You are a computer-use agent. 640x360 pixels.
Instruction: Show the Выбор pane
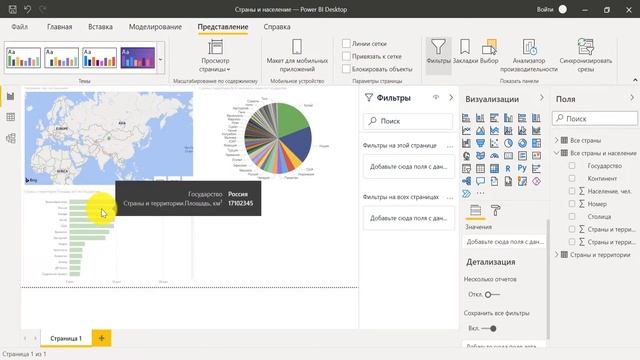pyautogui.click(x=489, y=51)
